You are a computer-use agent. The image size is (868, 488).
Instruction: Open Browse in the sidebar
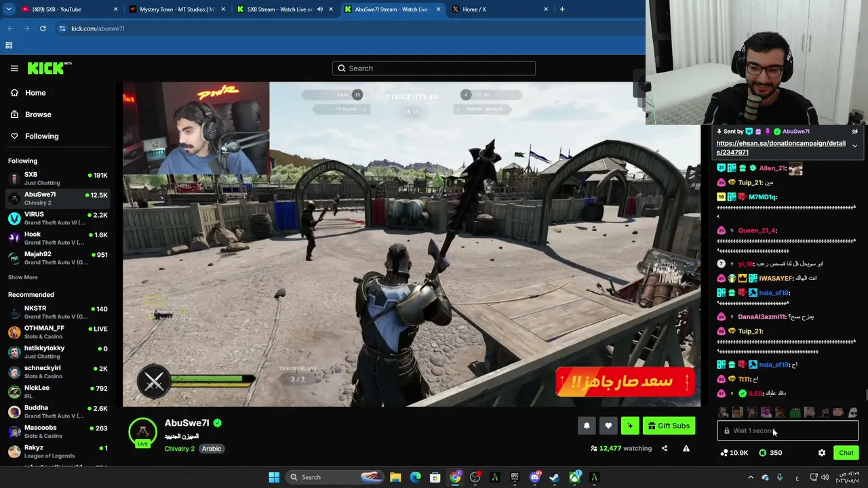38,115
